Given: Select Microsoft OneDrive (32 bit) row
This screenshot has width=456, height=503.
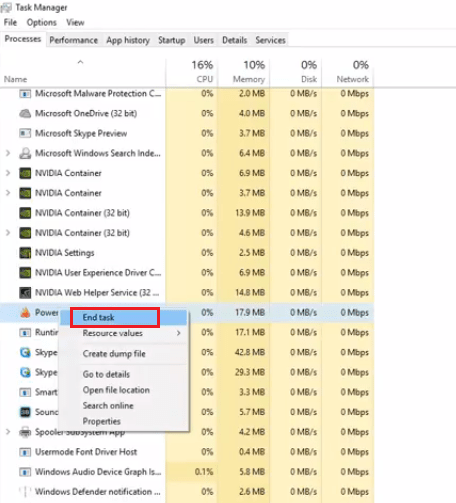Looking at the screenshot, I should [x=187, y=114].
